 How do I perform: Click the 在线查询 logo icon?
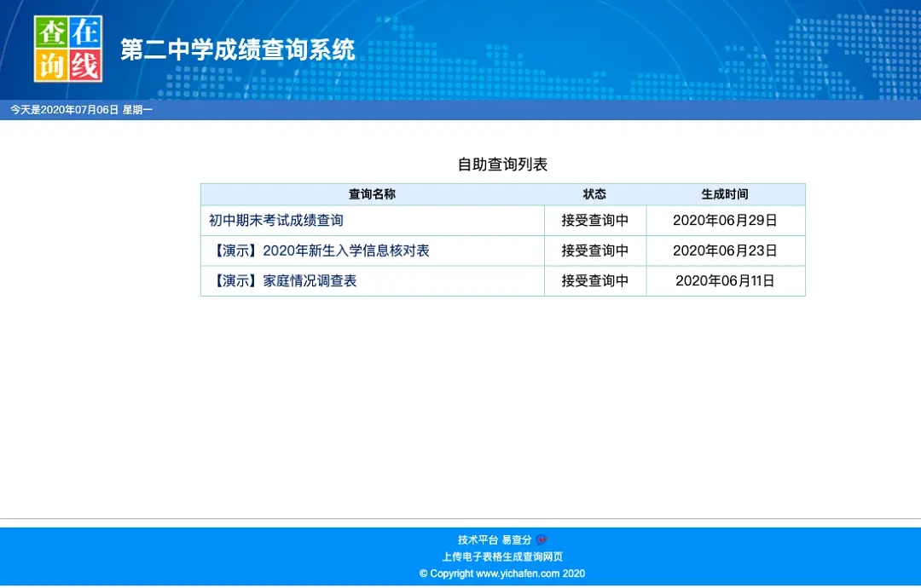68,49
